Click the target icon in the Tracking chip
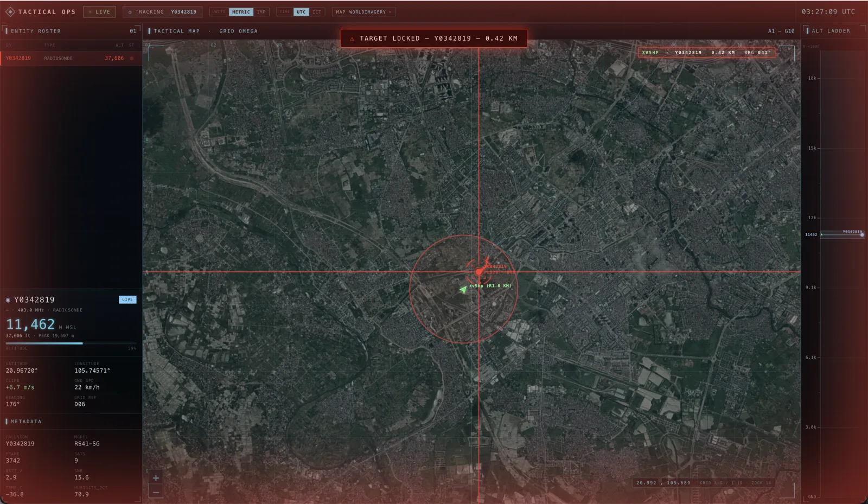Viewport: 868px width, 504px height. [x=130, y=12]
